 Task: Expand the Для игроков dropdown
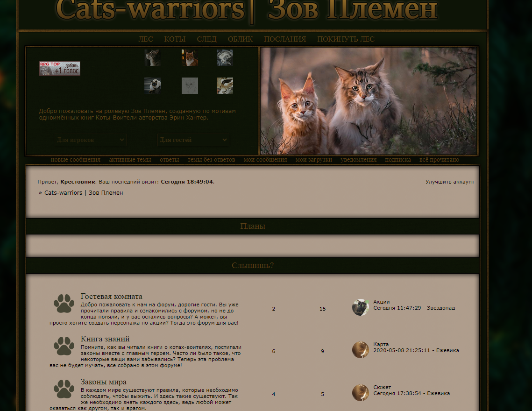coord(91,140)
